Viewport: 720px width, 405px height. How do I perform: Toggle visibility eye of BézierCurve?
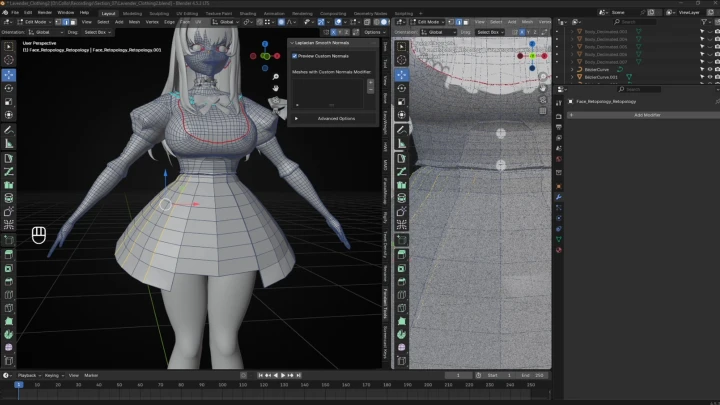[x=710, y=69]
